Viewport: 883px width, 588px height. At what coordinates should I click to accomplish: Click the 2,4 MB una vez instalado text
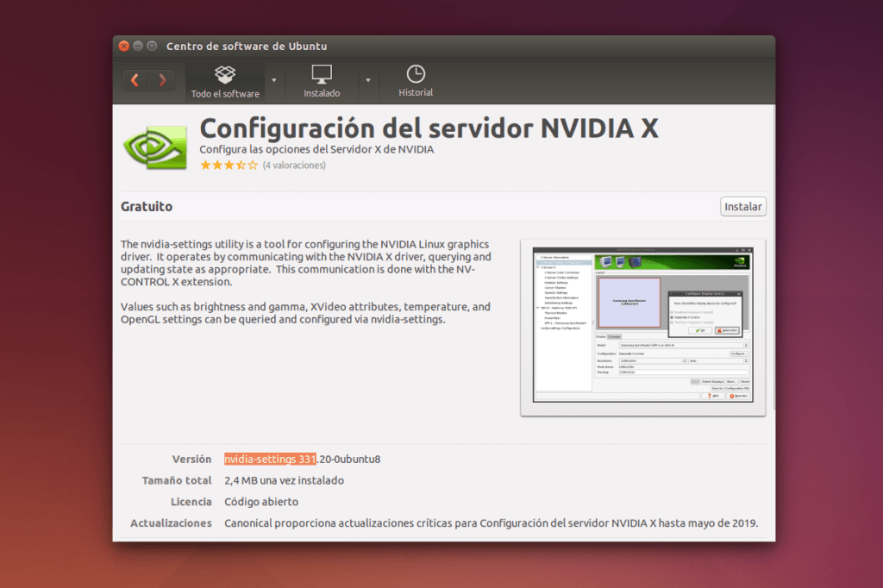click(284, 480)
